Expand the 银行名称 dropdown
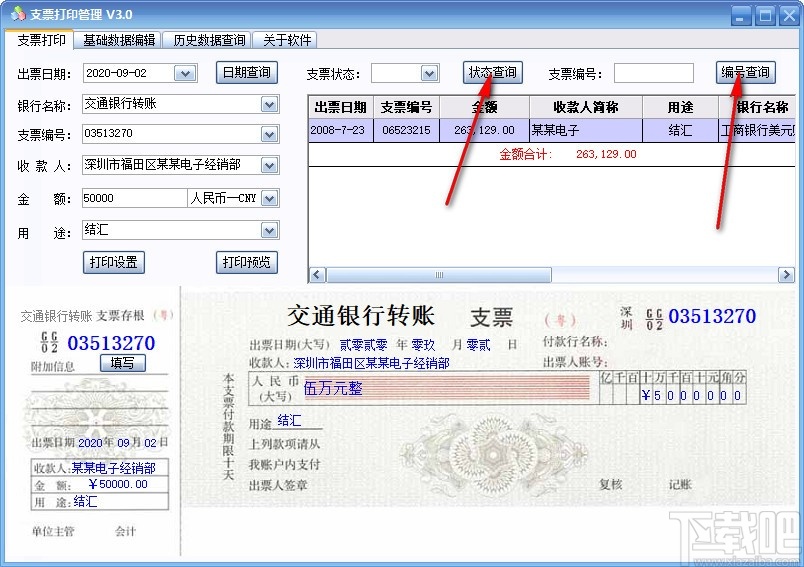This screenshot has width=804, height=567. (x=269, y=105)
